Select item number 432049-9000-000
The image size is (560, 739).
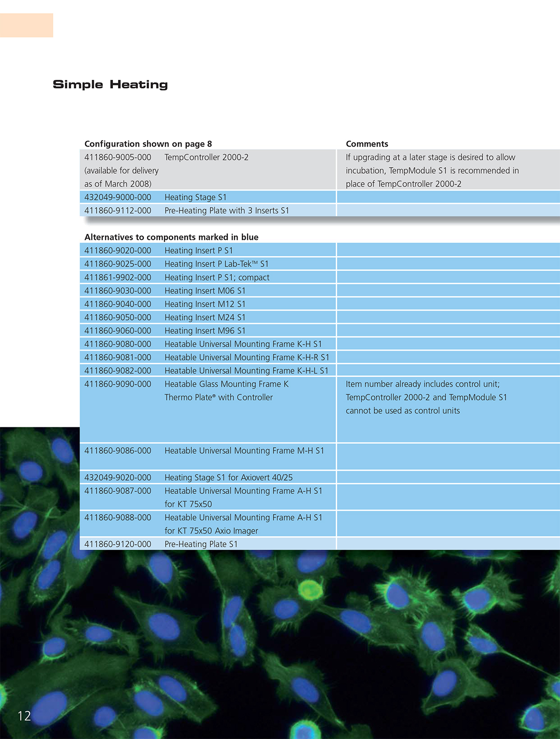tap(118, 197)
